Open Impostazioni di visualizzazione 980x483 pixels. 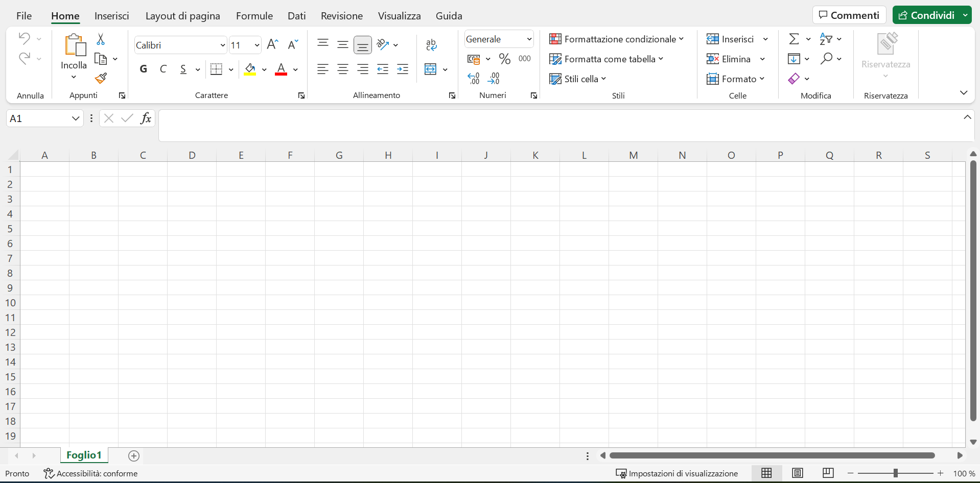click(677, 473)
